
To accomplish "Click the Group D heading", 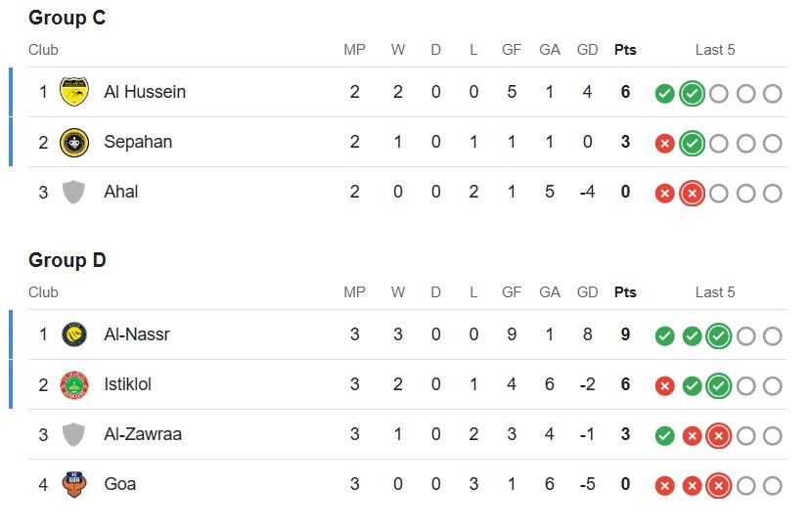I will tap(67, 260).
